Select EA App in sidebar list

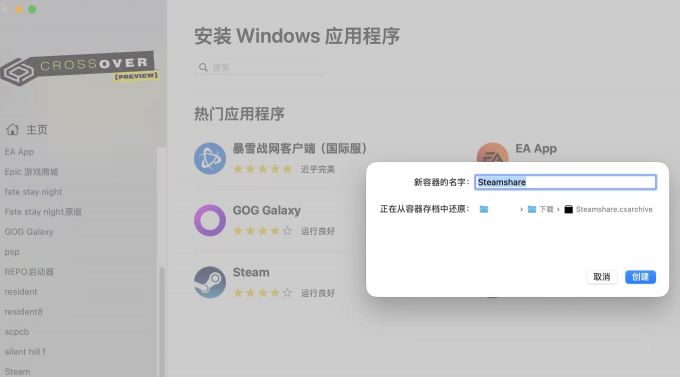click(x=19, y=152)
